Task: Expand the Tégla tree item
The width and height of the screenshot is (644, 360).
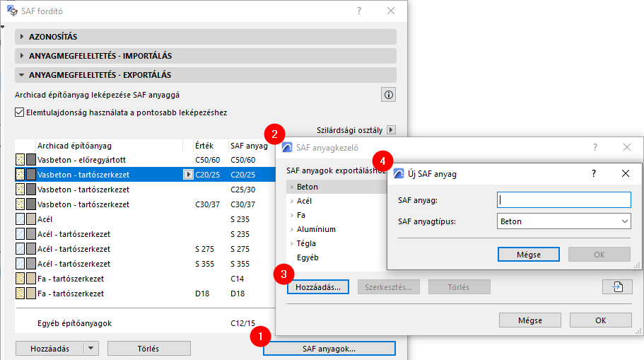Action: click(292, 243)
